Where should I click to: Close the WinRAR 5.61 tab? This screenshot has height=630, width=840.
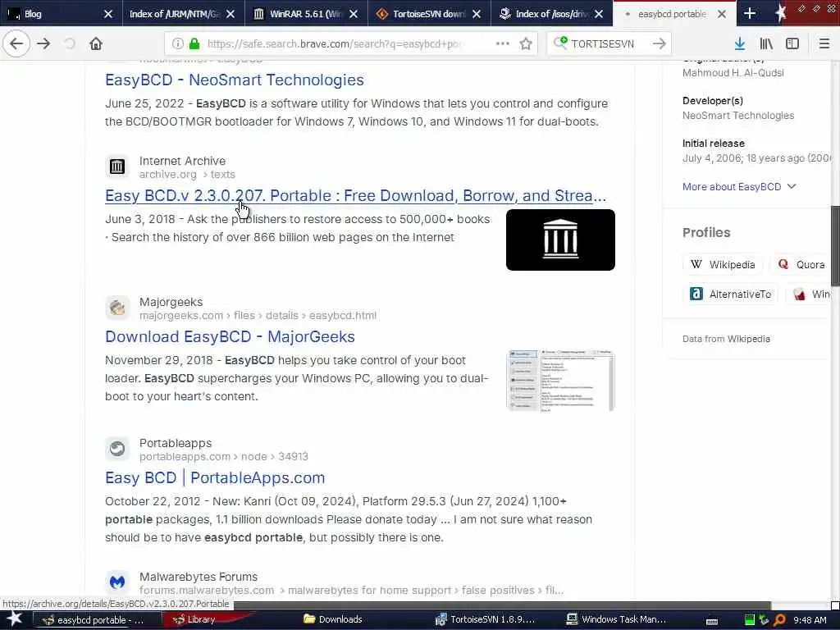pos(354,14)
